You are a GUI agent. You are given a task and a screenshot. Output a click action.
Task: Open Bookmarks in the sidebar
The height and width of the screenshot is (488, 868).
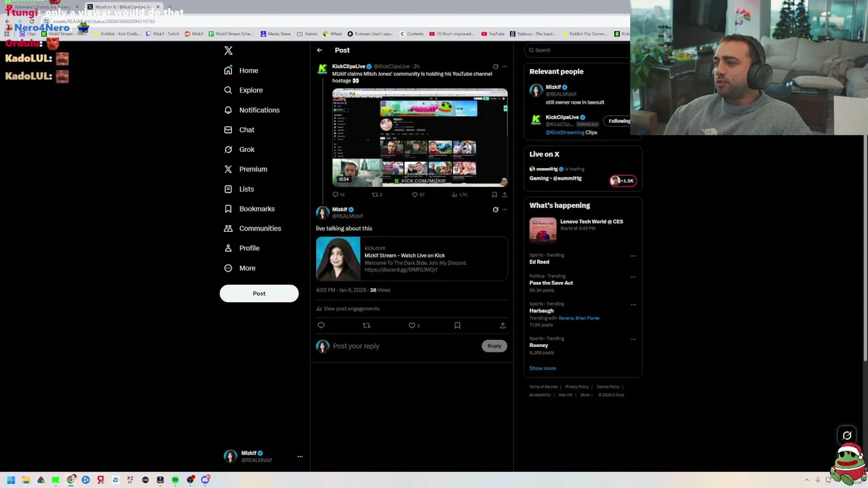coord(249,209)
